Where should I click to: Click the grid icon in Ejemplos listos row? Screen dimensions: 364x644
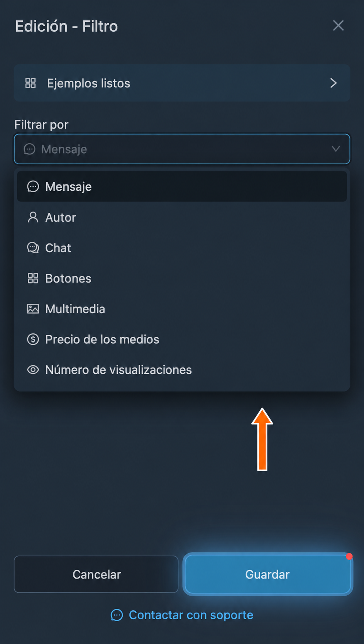[x=30, y=83]
